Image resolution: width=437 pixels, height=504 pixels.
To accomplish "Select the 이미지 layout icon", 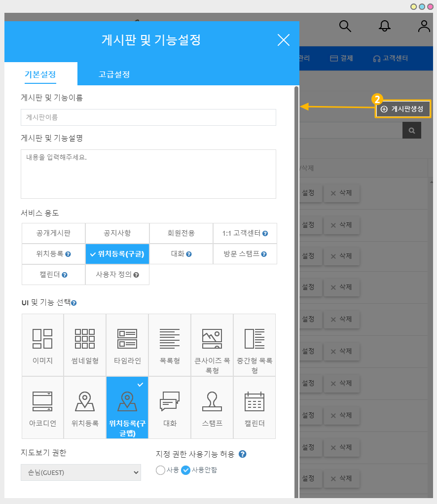I will click(42, 339).
